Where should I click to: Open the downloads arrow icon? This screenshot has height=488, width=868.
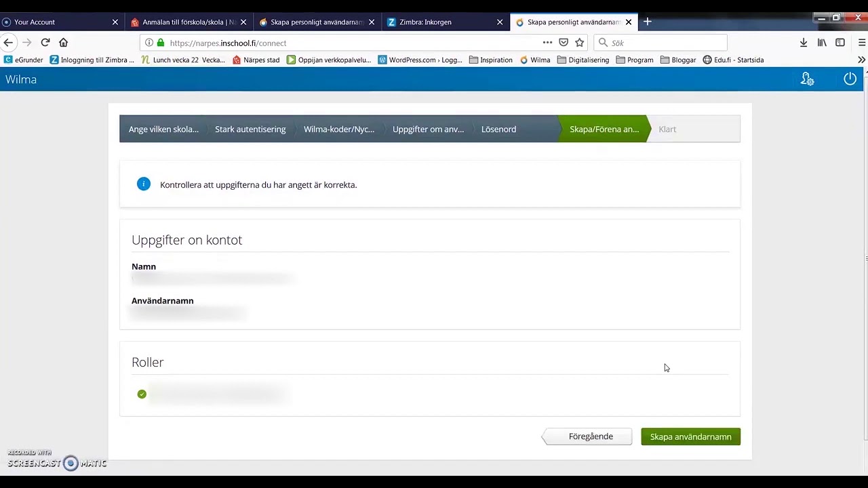(x=804, y=43)
